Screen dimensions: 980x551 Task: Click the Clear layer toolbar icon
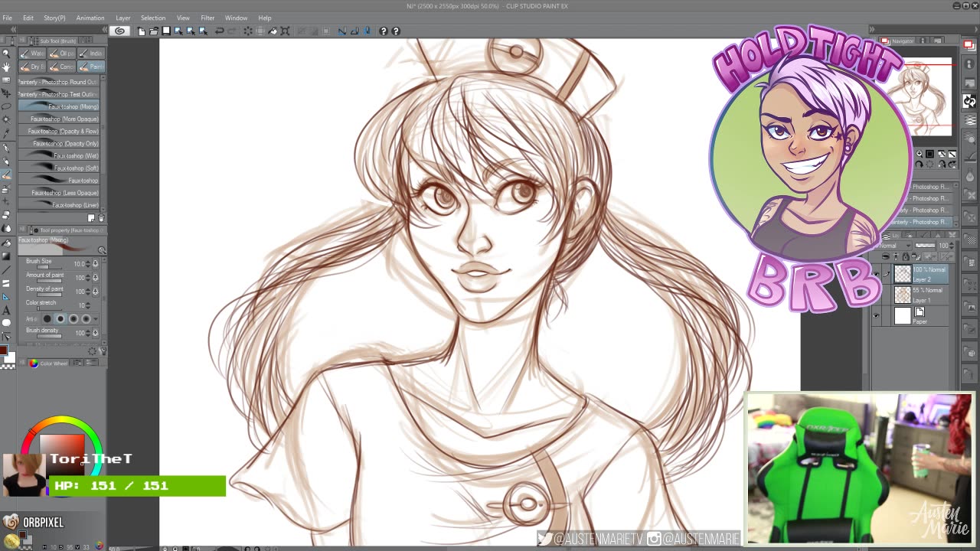click(248, 31)
